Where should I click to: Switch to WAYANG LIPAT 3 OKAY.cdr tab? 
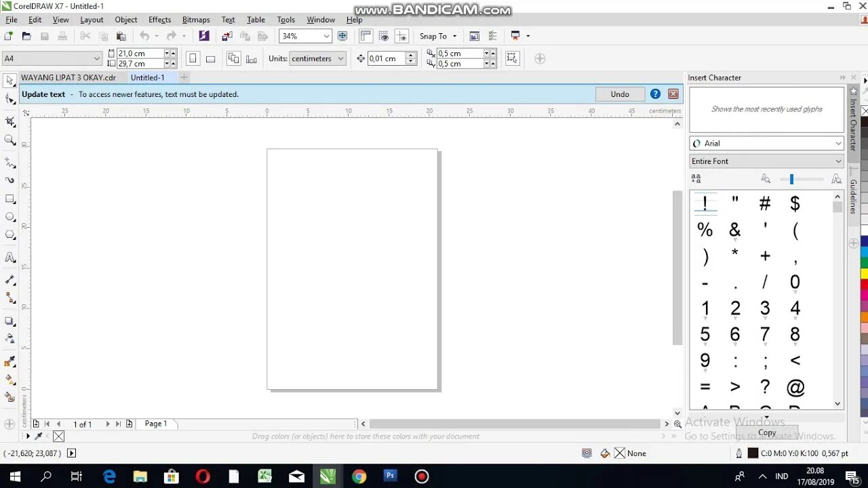pos(68,77)
